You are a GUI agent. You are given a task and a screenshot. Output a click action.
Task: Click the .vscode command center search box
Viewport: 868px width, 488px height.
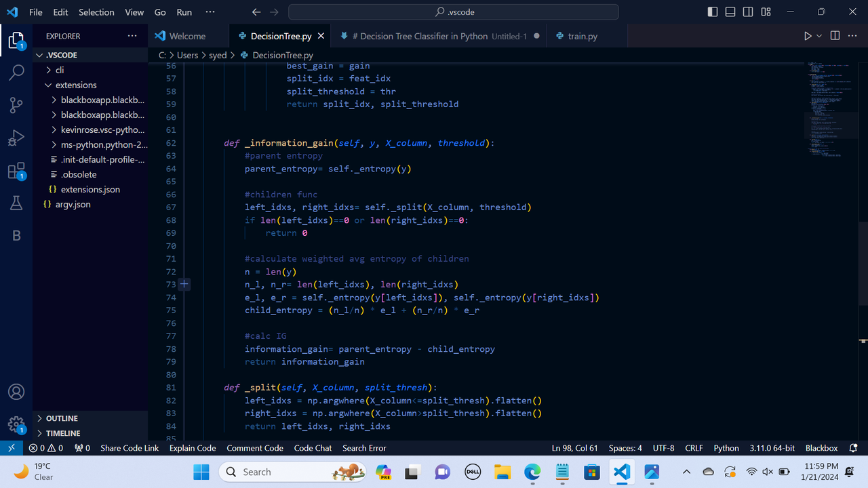(x=454, y=12)
